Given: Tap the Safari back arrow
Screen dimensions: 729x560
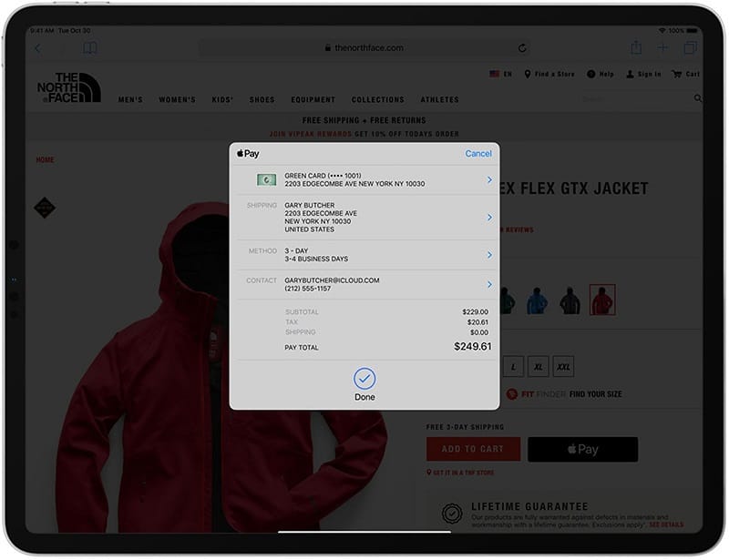Looking at the screenshot, I should pos(37,48).
